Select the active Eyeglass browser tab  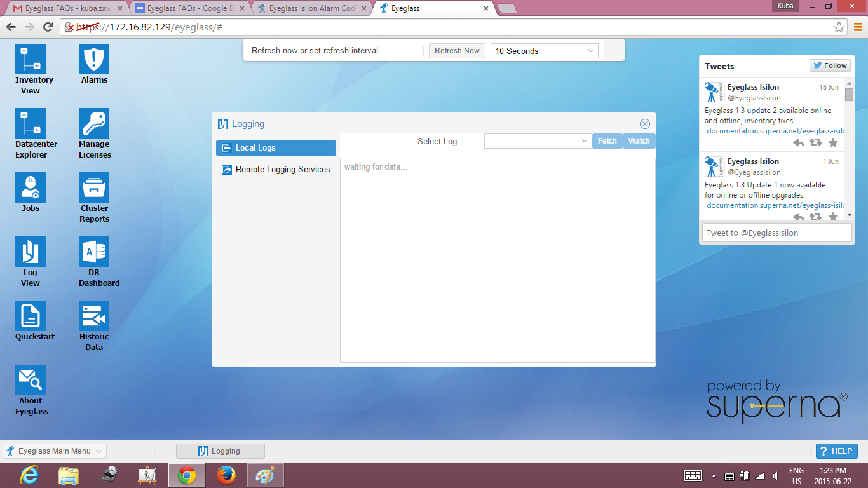click(x=432, y=8)
